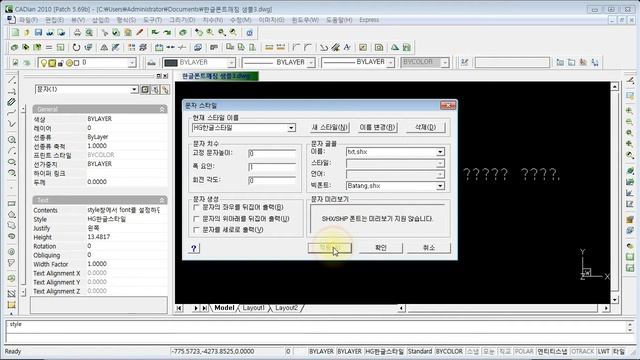
Task: Click the New drawing icon in the toolbar
Action: [15, 32]
